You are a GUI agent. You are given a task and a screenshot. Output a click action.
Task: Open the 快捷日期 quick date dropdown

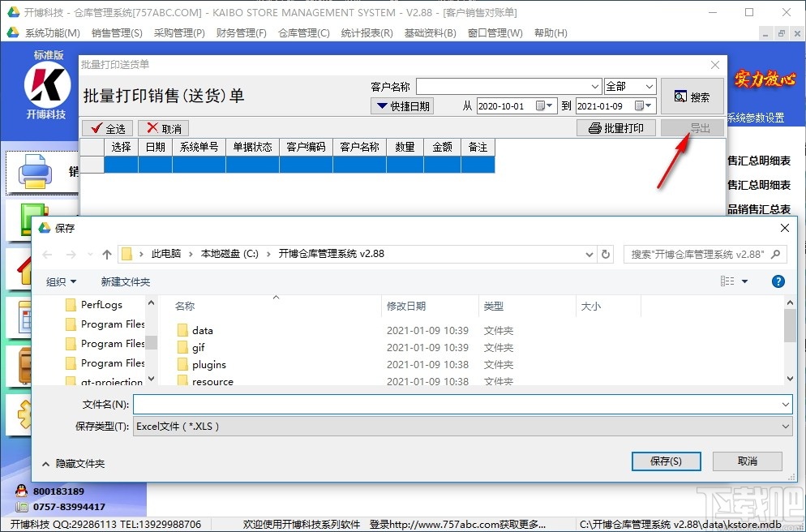402,105
